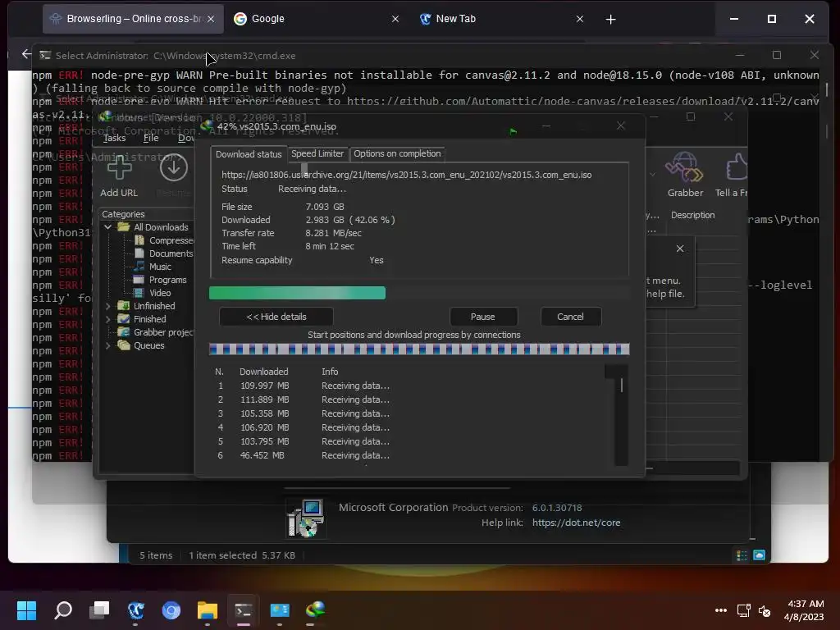Select the Unfinished category

click(x=154, y=306)
